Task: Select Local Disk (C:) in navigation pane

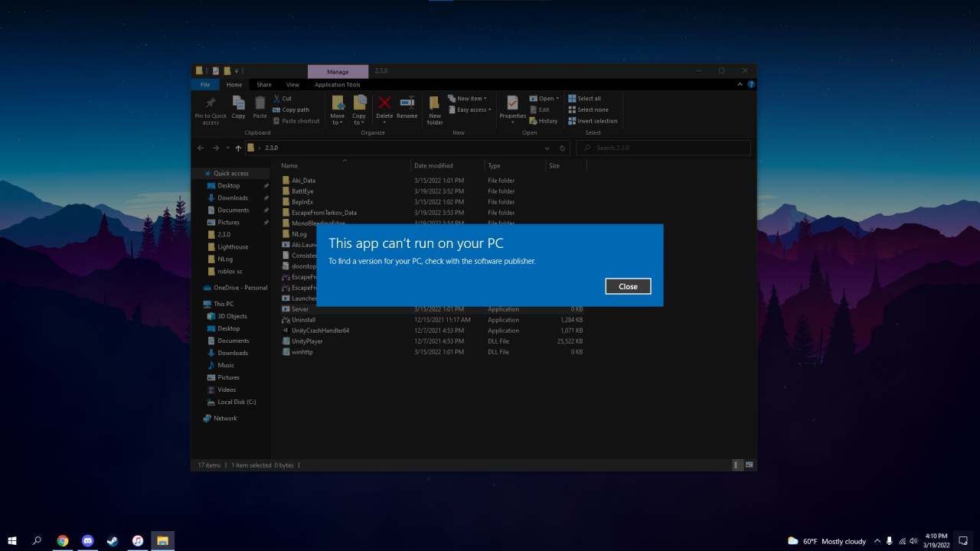Action: [236, 402]
